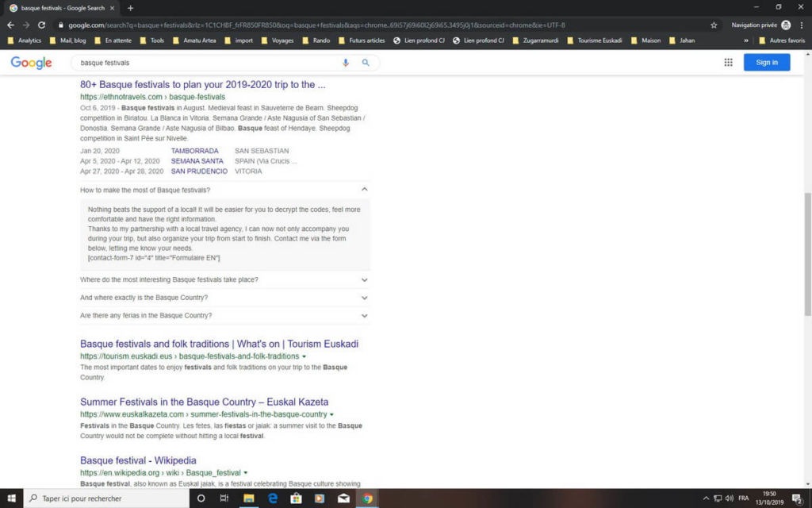The height and width of the screenshot is (508, 812).
Task: Open File Explorer from taskbar
Action: click(x=248, y=498)
